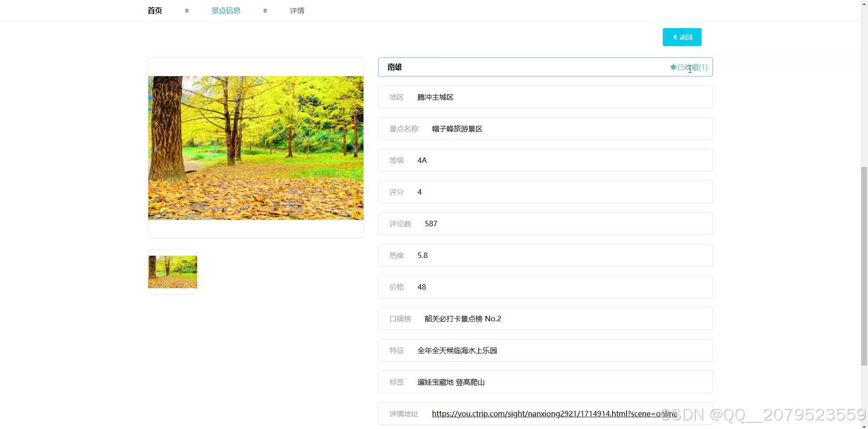Screen dimensions: 868x429
Task: Click the second breadcrumb separator icon
Action: point(265,10)
